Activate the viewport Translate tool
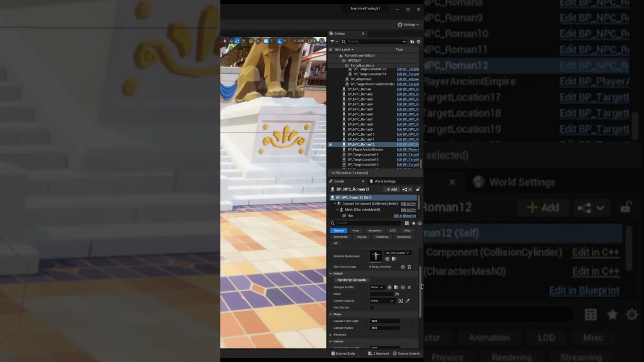 (231, 41)
